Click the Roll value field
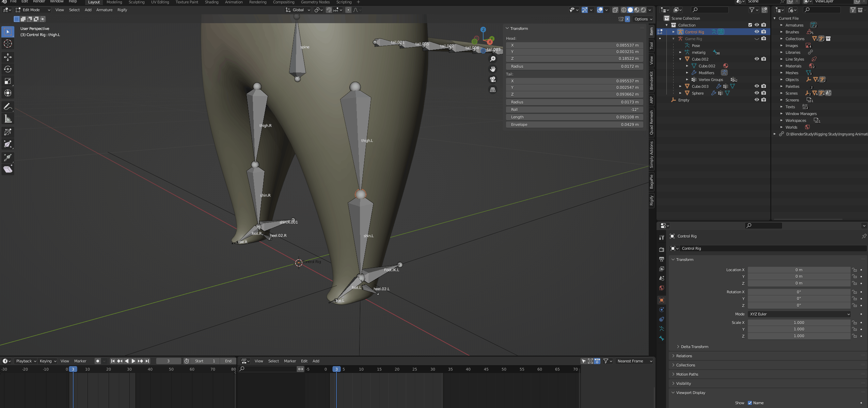Viewport: 868px width, 408px height. click(574, 110)
